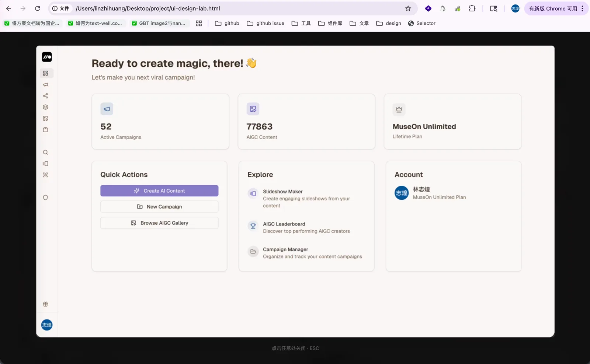Open the github issue bookmarks folder
The height and width of the screenshot is (364, 590).
tap(265, 23)
